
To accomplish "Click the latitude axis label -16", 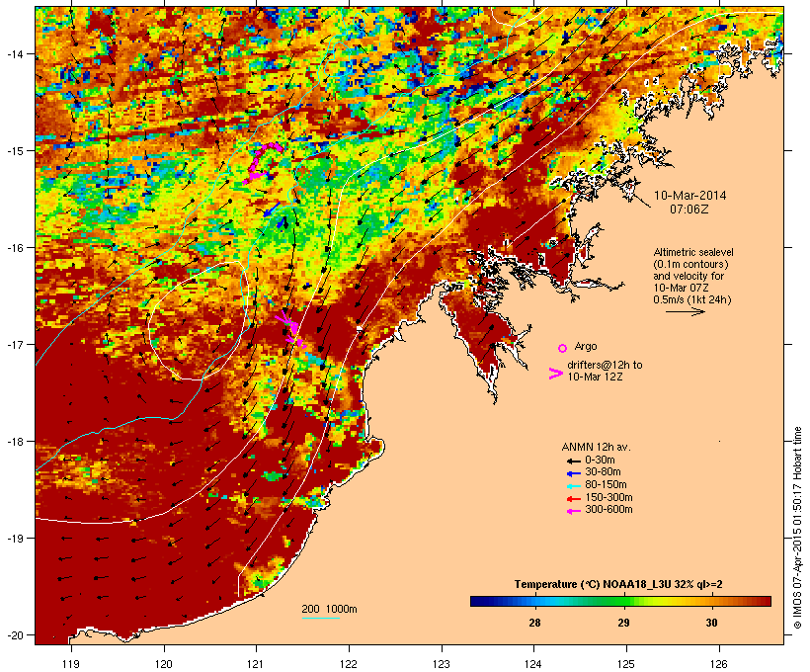I will point(14,248).
